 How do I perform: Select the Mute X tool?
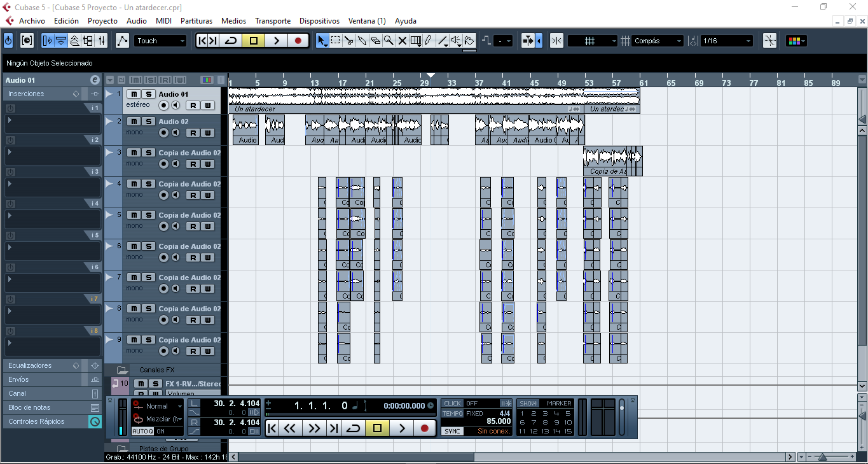[x=403, y=41]
